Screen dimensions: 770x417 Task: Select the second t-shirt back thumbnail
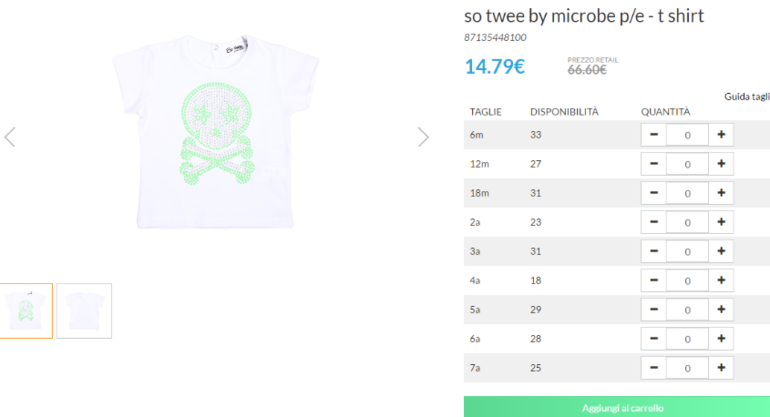click(x=84, y=310)
